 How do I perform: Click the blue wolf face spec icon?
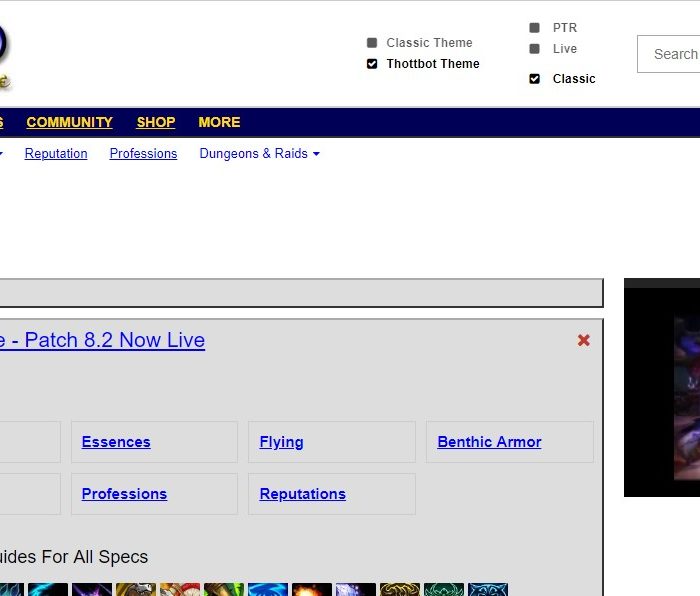coord(488,590)
